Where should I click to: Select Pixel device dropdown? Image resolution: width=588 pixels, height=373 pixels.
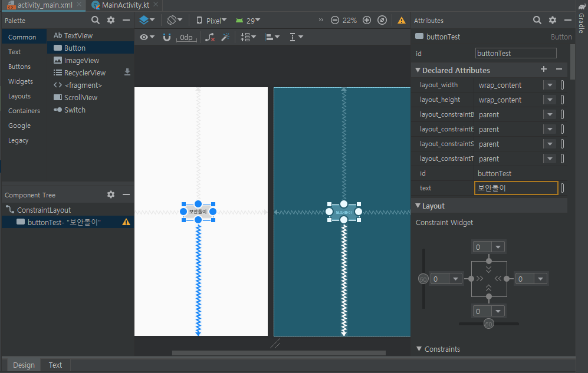click(x=212, y=20)
